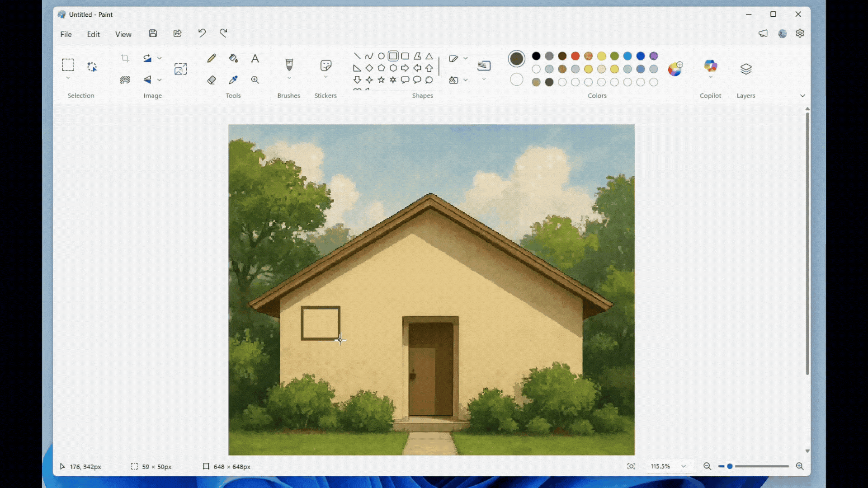
Task: Select the Eraser tool
Action: [x=212, y=80]
